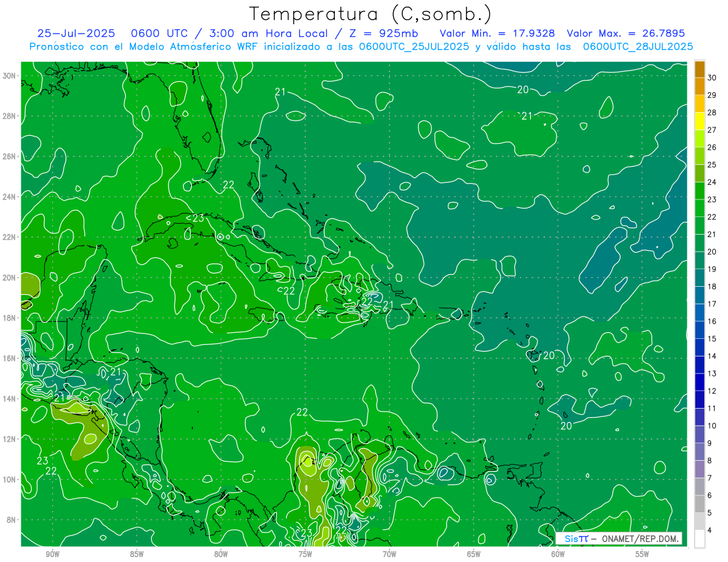728x562 pixels.
Task: Click the 26N latitude axis label
Action: (9, 156)
